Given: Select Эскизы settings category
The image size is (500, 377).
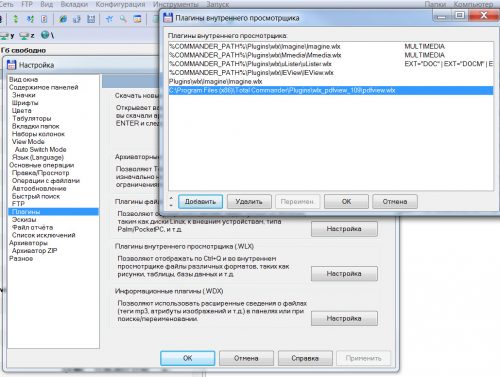Looking at the screenshot, I should click(24, 220).
